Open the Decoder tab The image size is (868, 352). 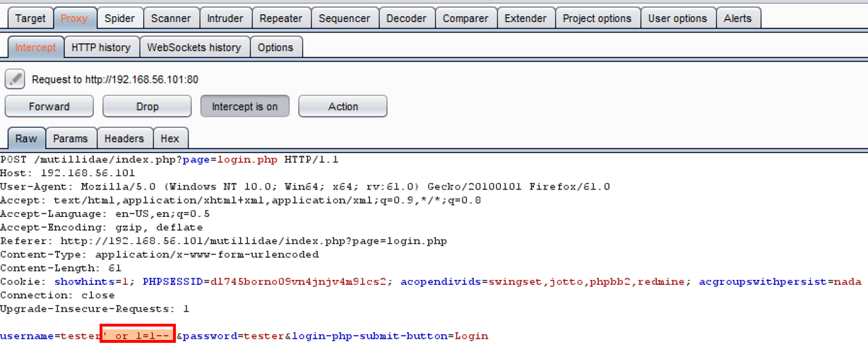406,18
